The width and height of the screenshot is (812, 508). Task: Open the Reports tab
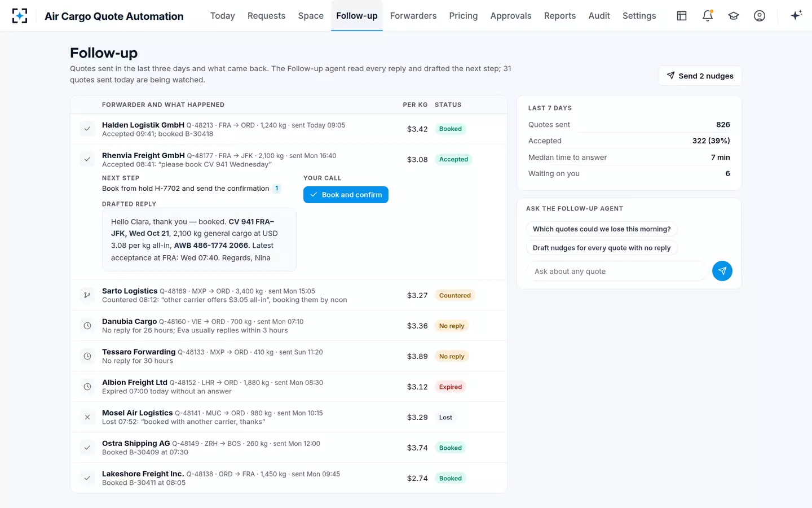pos(560,16)
